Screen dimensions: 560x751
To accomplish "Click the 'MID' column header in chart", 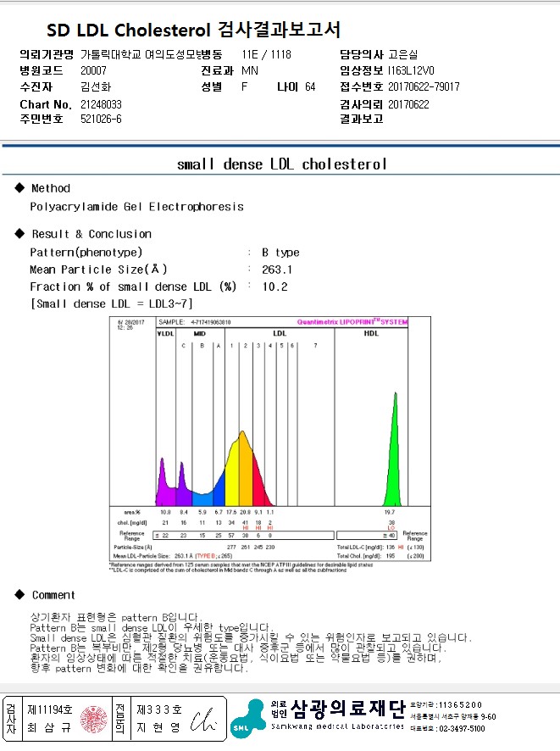I will (200, 334).
